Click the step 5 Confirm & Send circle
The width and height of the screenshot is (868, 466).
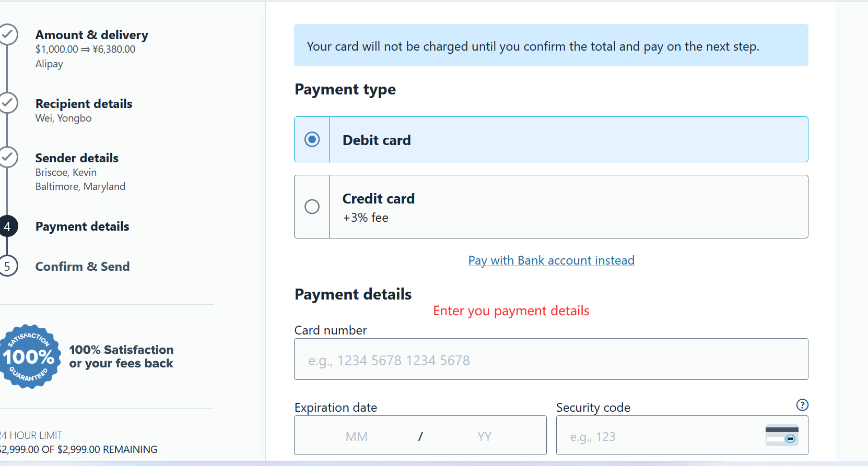[x=7, y=266]
